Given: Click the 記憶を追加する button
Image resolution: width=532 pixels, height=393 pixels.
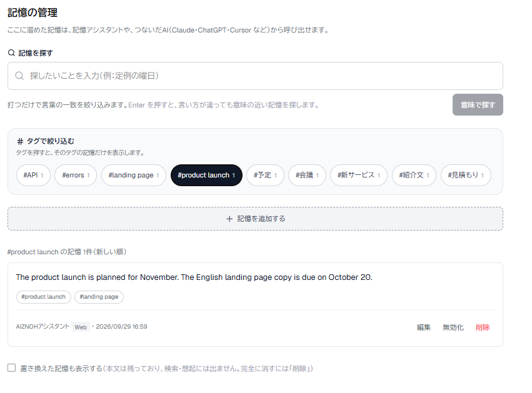Looking at the screenshot, I should 255,219.
